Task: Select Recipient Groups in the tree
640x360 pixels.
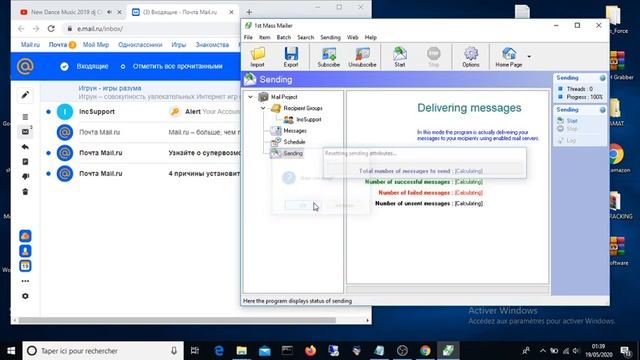Action: [303, 108]
